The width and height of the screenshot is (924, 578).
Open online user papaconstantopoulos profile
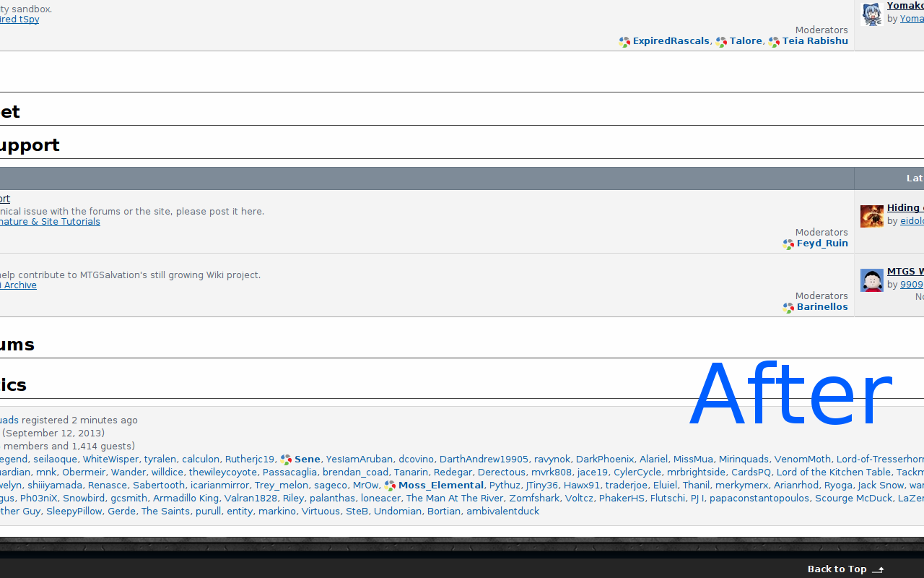click(x=759, y=499)
